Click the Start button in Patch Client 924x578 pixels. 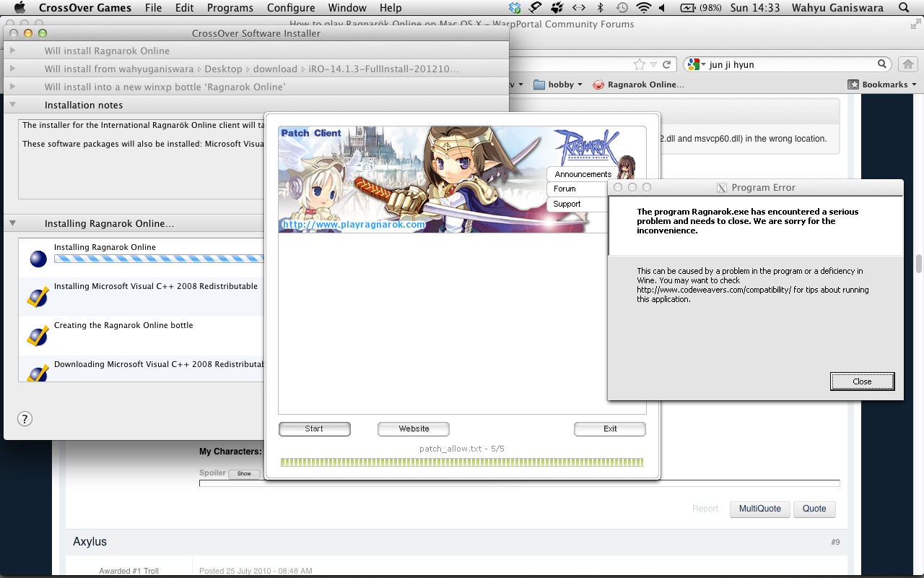click(314, 429)
